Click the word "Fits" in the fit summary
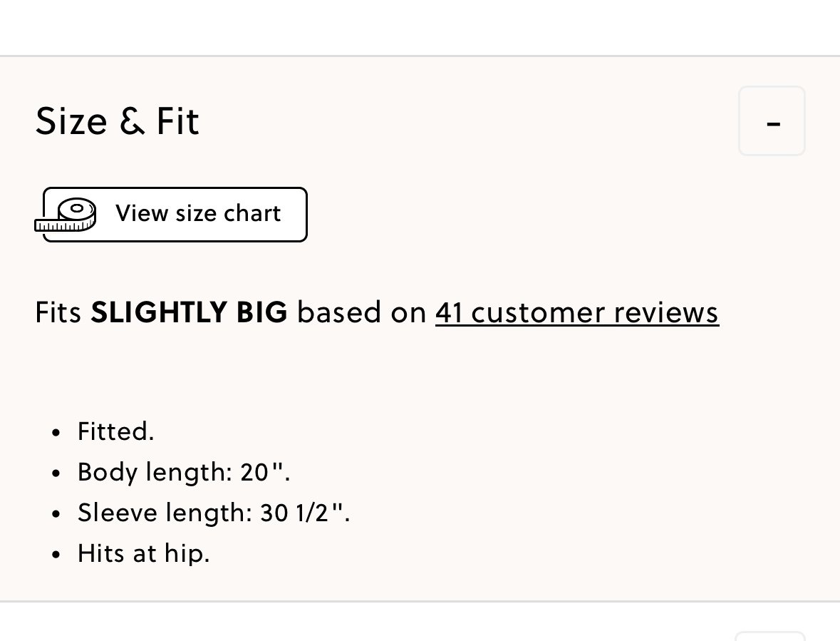Viewport: 840px width, 641px height. 58,312
